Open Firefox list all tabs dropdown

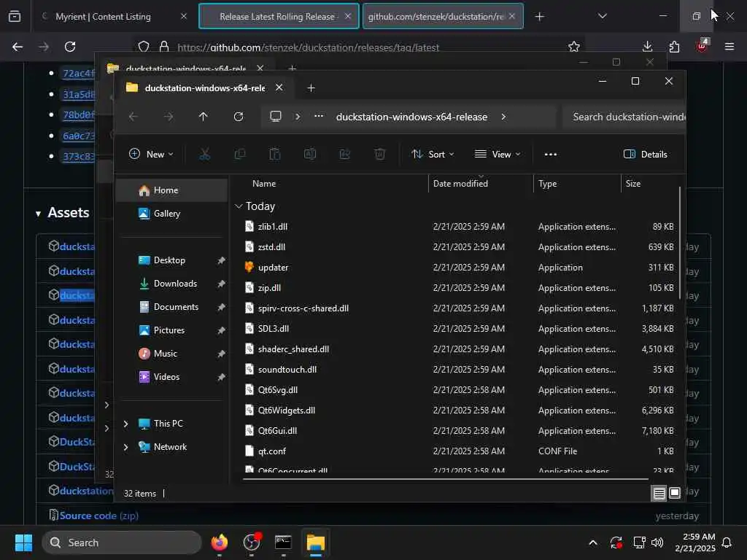pos(602,16)
